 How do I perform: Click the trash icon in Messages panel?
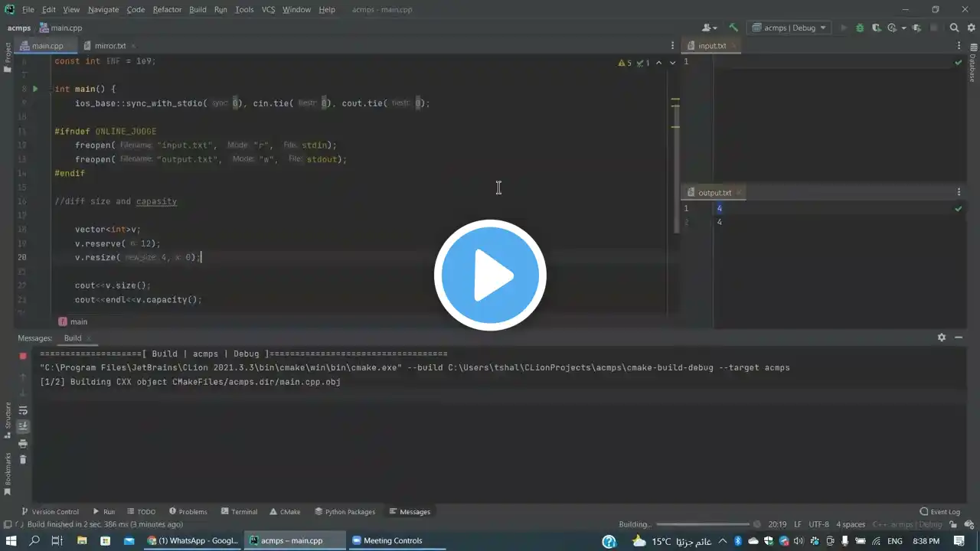23,459
